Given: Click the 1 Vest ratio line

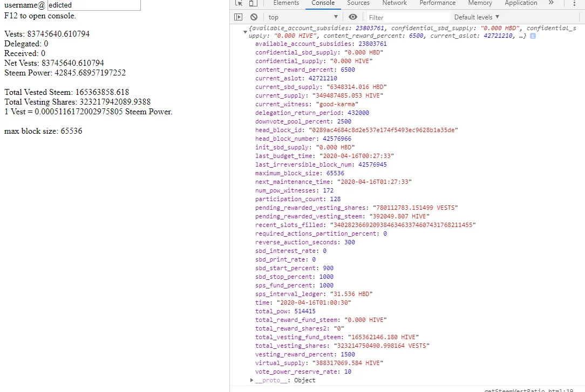Looking at the screenshot, I should [x=88, y=112].
